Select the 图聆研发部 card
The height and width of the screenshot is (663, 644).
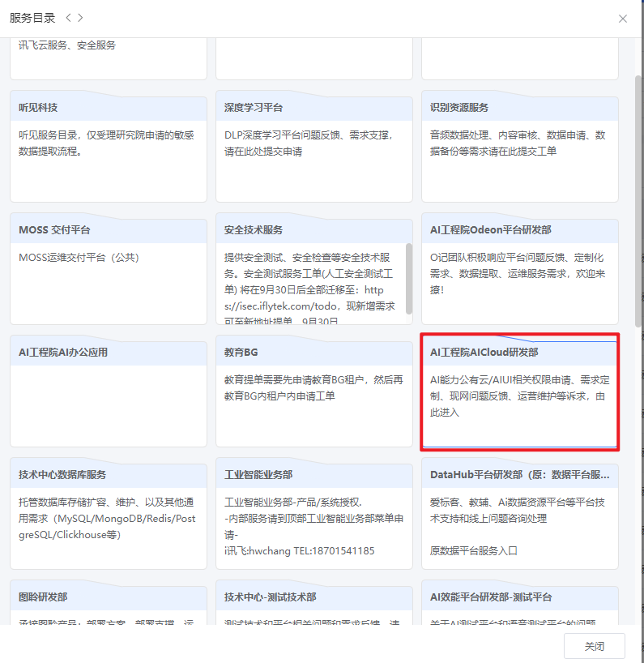[109, 602]
